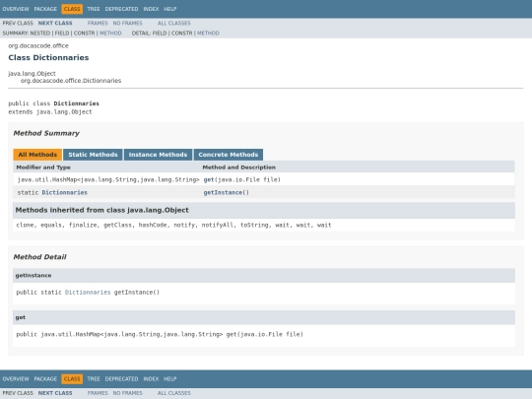Click java.lang.Object in the inheritance tree
Viewport: 532px width, 399px height.
coord(32,74)
